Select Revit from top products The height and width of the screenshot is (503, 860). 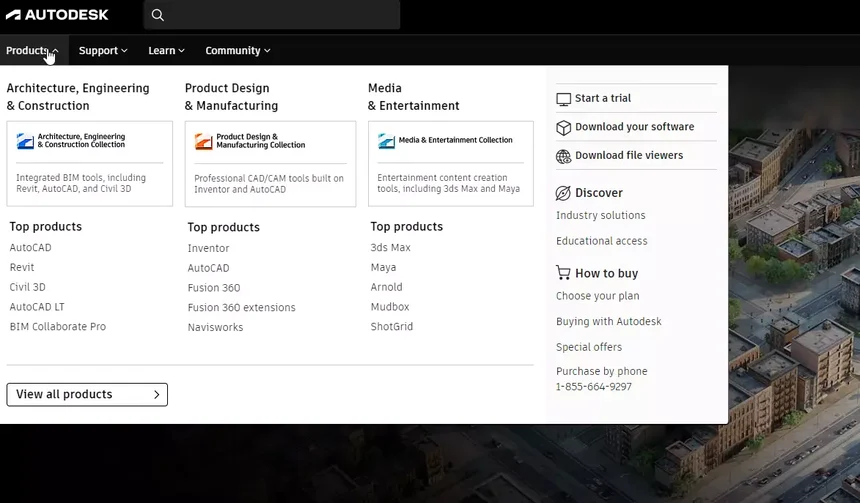click(22, 267)
